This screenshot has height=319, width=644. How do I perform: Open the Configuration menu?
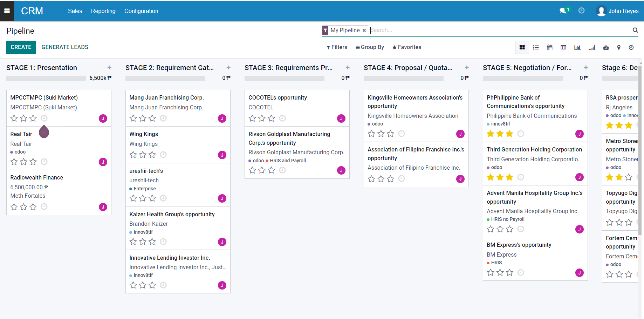click(141, 11)
